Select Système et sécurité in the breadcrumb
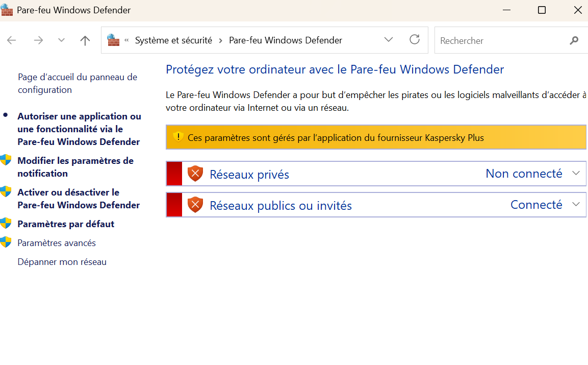 click(173, 40)
